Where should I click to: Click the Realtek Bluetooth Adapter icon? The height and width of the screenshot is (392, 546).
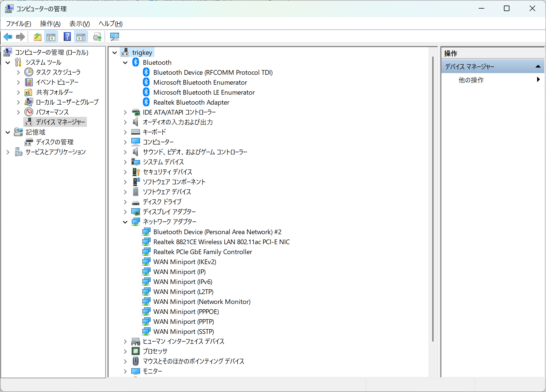tap(146, 102)
